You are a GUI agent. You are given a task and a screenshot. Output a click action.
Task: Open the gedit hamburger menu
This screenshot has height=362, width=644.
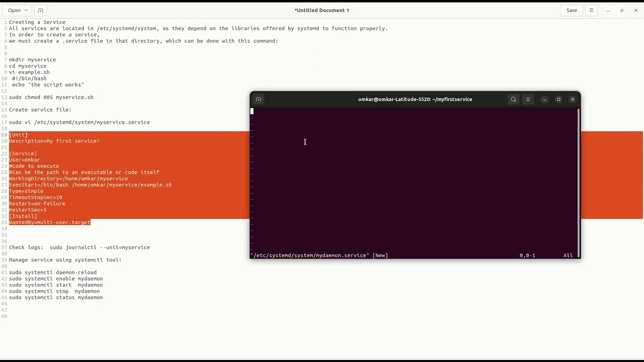tap(591, 10)
